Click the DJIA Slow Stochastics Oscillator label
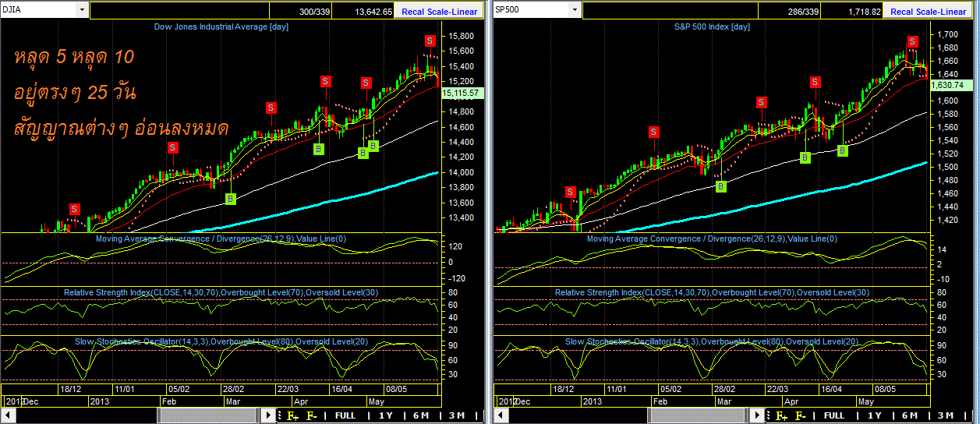Viewport: 980px width, 424px height. 221,341
